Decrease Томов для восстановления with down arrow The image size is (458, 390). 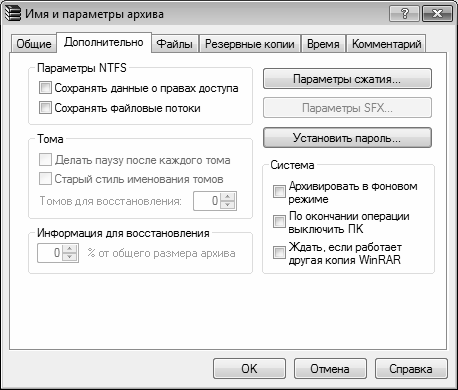pos(228,205)
